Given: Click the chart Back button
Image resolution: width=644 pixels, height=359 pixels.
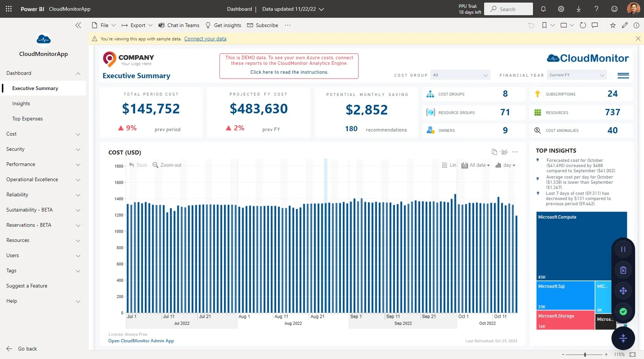Looking at the screenshot, I should (138, 165).
